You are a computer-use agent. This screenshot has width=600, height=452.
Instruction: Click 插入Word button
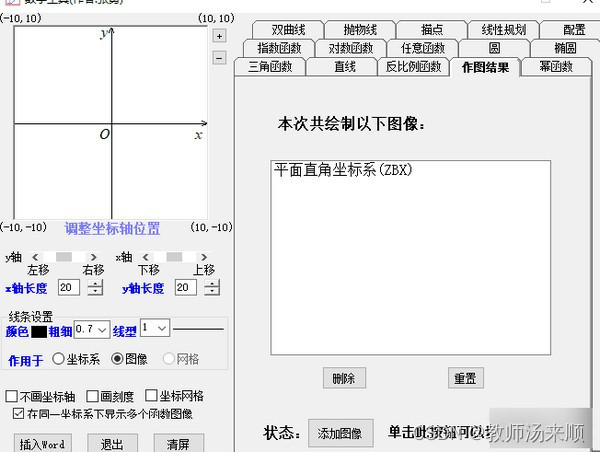point(42,444)
